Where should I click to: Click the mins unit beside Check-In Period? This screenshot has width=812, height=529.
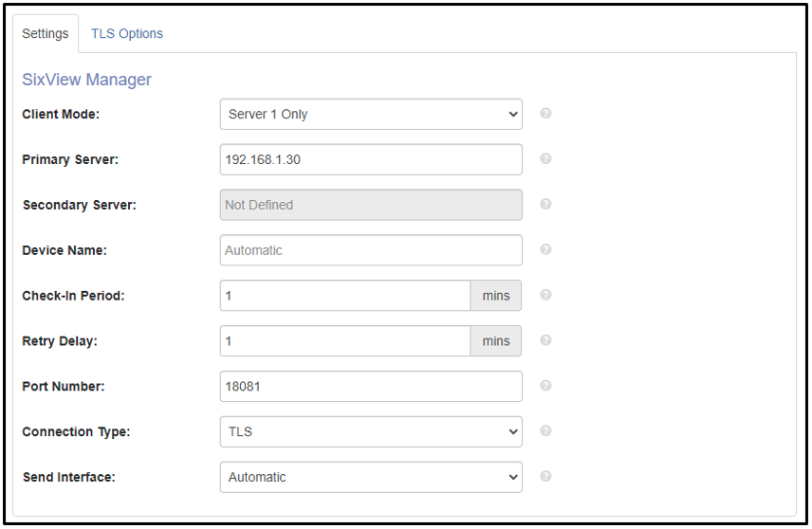[495, 296]
